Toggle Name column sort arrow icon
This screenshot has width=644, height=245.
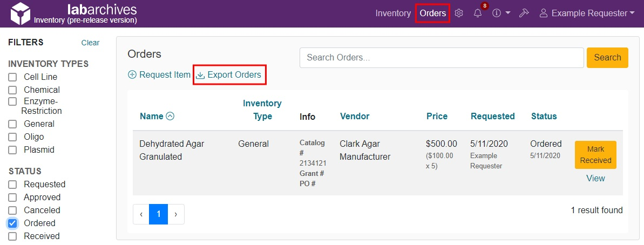pyautogui.click(x=170, y=116)
